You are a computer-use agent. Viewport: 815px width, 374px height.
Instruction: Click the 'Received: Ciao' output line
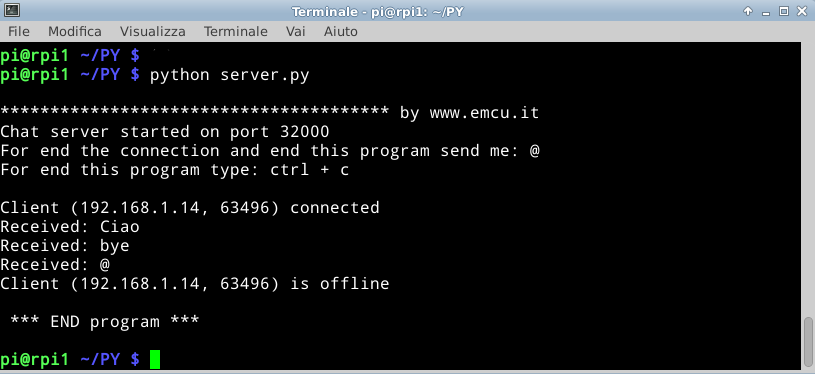(x=70, y=226)
